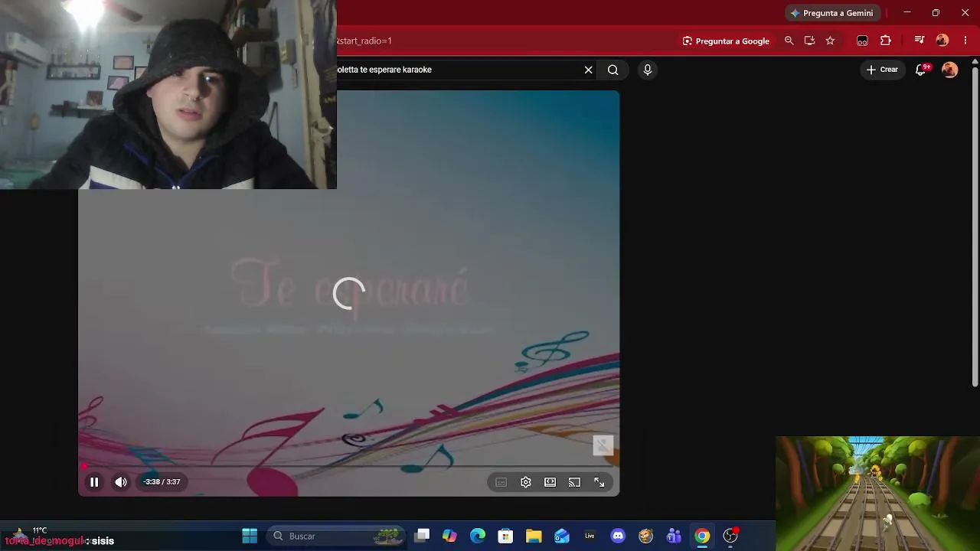
Task: Click the small watermark icon on the video
Action: coord(603,445)
